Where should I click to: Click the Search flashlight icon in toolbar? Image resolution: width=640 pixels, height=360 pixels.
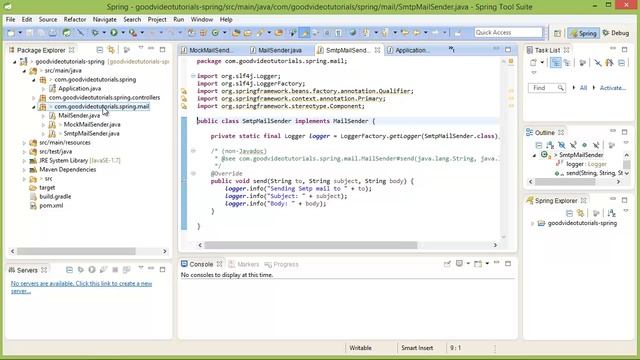click(x=260, y=33)
